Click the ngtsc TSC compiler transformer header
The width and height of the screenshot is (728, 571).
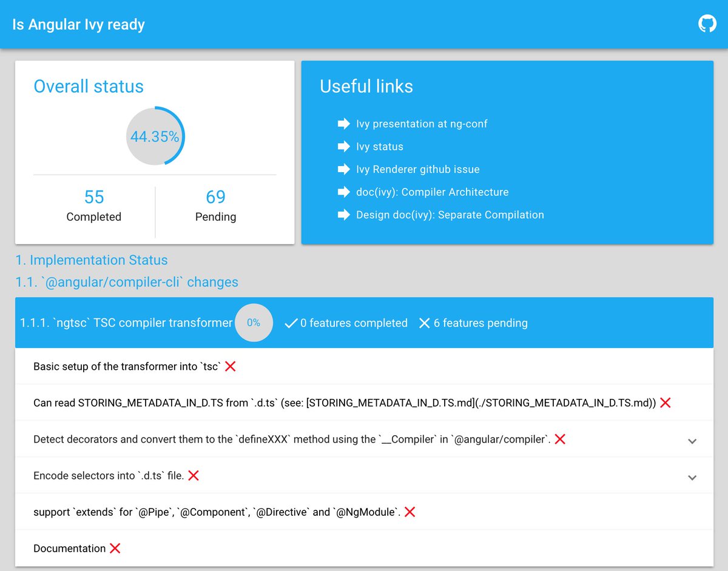click(x=364, y=322)
